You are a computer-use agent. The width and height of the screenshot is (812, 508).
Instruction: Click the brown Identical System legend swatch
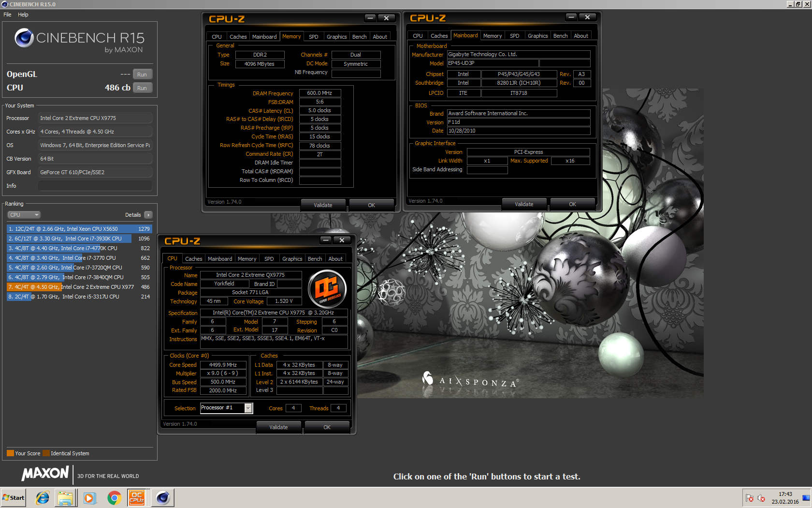[x=46, y=453]
